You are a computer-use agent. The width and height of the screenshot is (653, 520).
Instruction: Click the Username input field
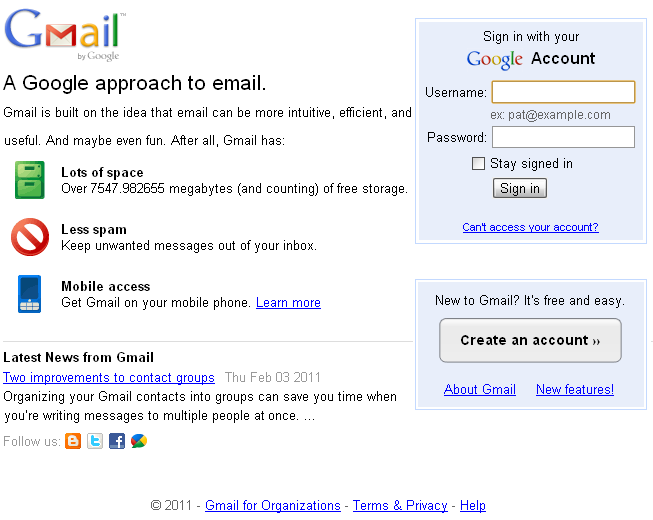coord(563,93)
